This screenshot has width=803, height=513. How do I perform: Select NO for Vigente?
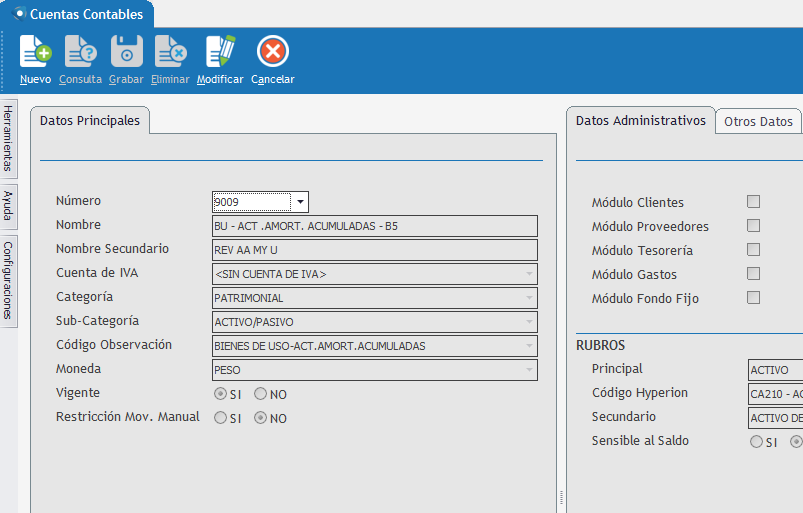[261, 394]
